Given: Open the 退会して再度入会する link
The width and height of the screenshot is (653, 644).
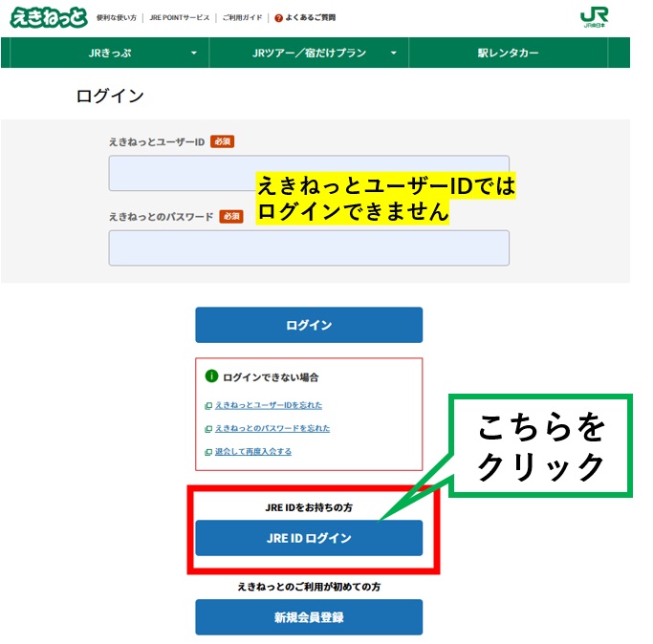Looking at the screenshot, I should pyautogui.click(x=253, y=452).
